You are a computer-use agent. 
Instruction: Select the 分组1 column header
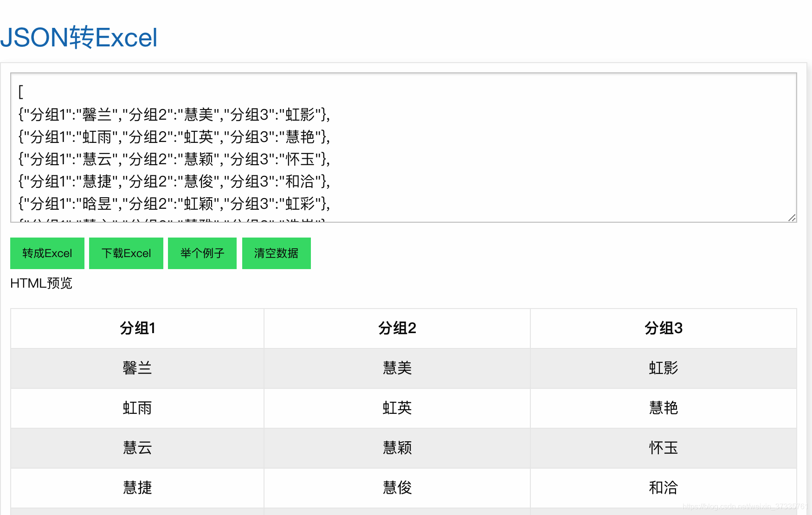137,328
